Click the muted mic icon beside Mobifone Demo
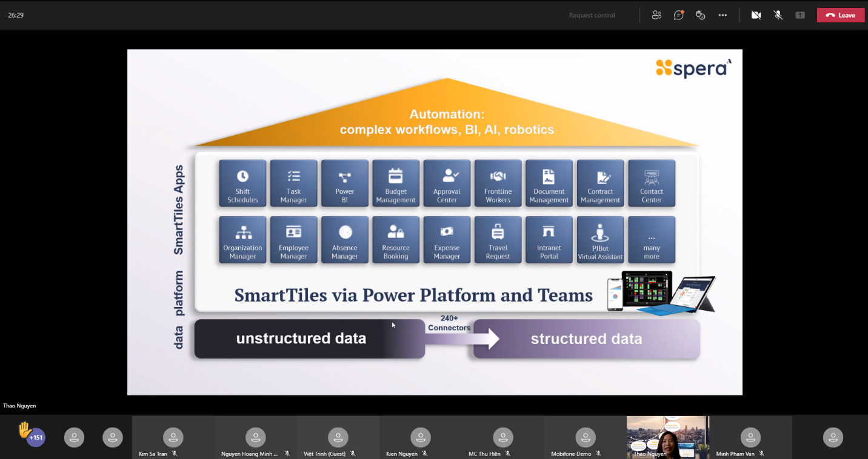The image size is (868, 459). coord(598,454)
